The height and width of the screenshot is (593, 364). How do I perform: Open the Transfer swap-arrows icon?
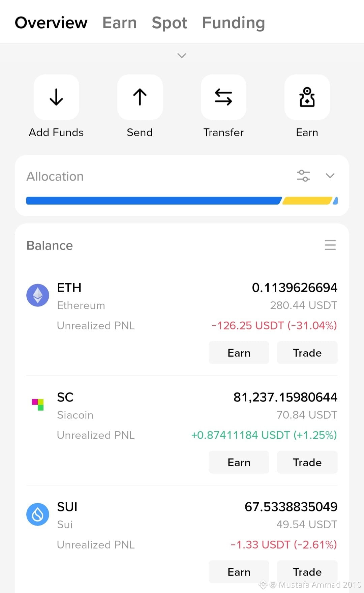tap(223, 97)
